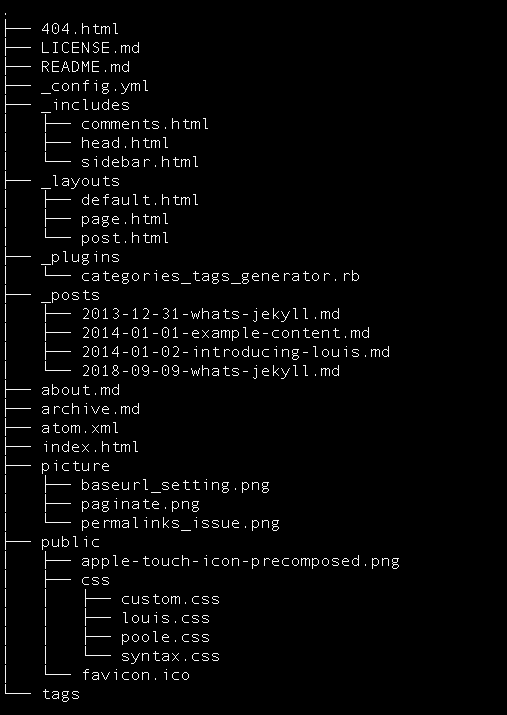Click favicon.ico in public folder
507x715 pixels.
pos(135,675)
